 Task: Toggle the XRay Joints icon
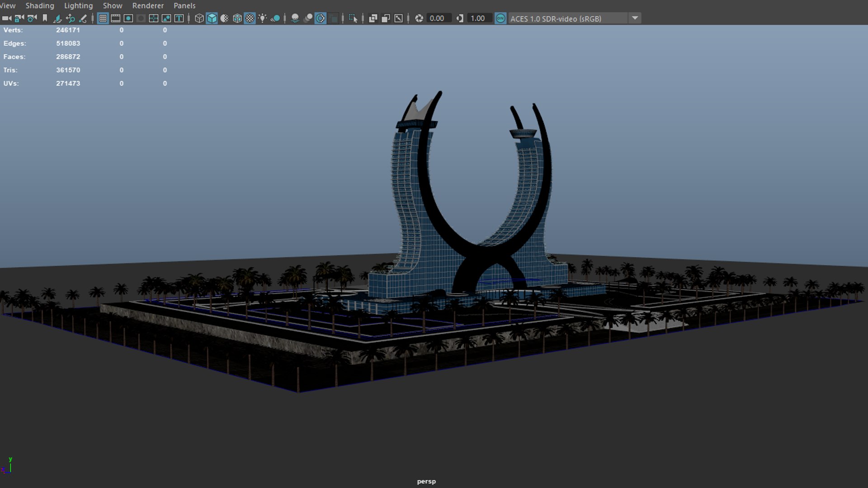click(398, 19)
